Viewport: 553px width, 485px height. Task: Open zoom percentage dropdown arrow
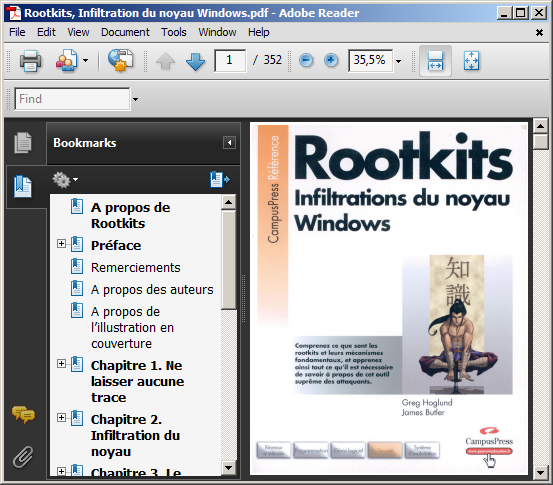click(399, 61)
